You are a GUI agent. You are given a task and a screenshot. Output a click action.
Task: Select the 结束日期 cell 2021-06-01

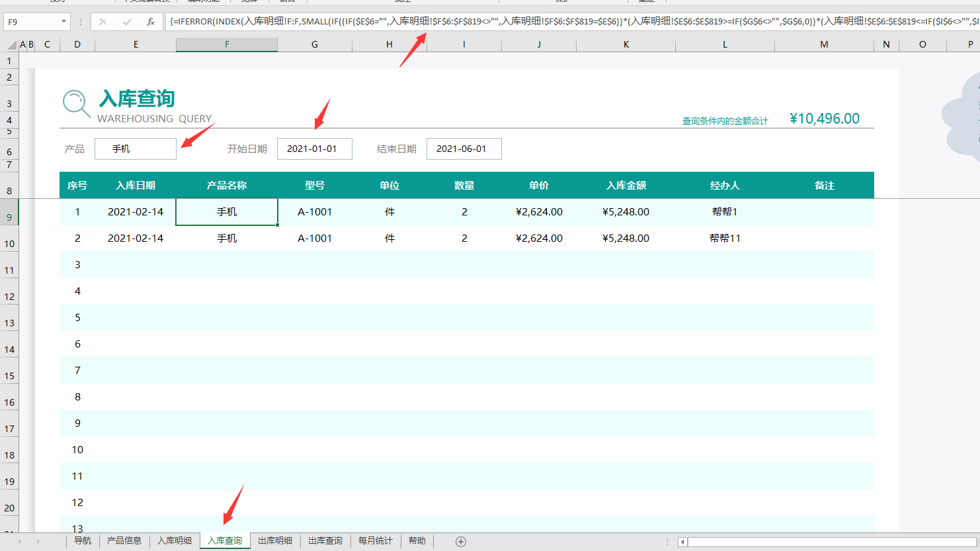(x=464, y=149)
